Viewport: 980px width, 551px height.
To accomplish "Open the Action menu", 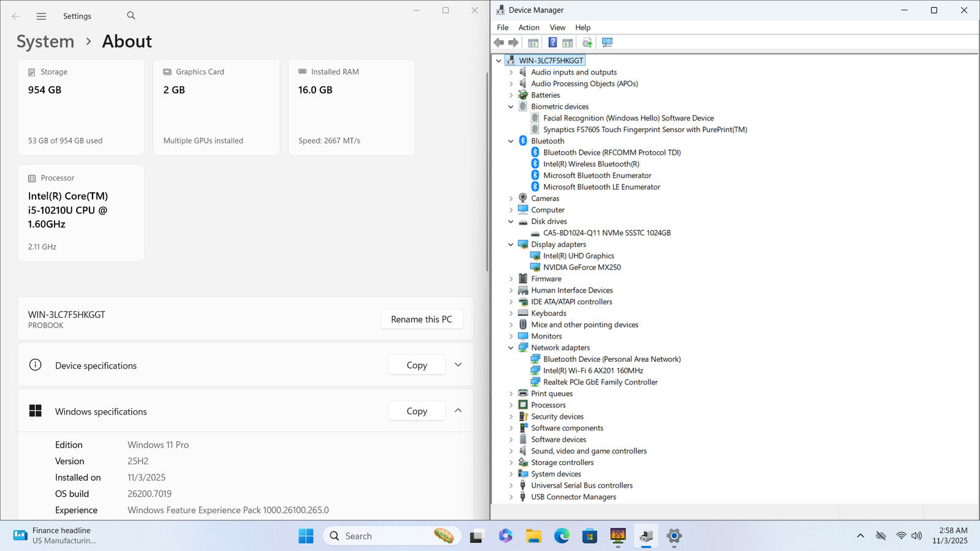I will point(529,28).
